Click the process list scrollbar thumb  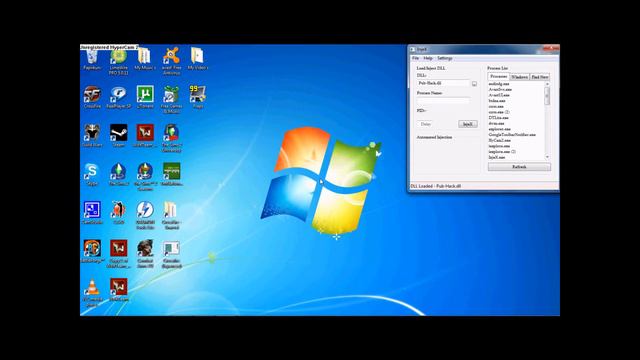click(x=547, y=96)
